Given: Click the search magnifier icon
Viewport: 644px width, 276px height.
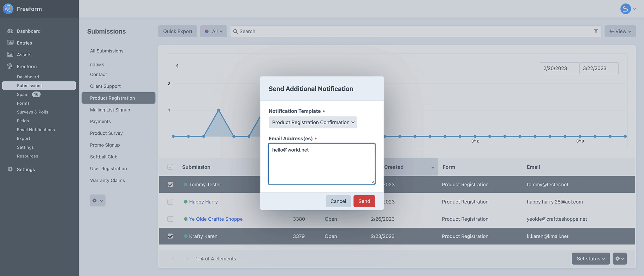Looking at the screenshot, I should (x=236, y=31).
